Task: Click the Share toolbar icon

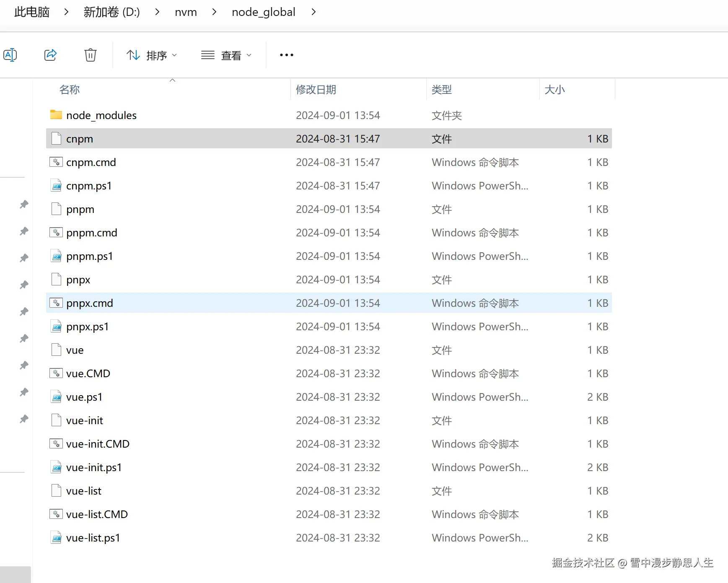Action: click(50, 55)
